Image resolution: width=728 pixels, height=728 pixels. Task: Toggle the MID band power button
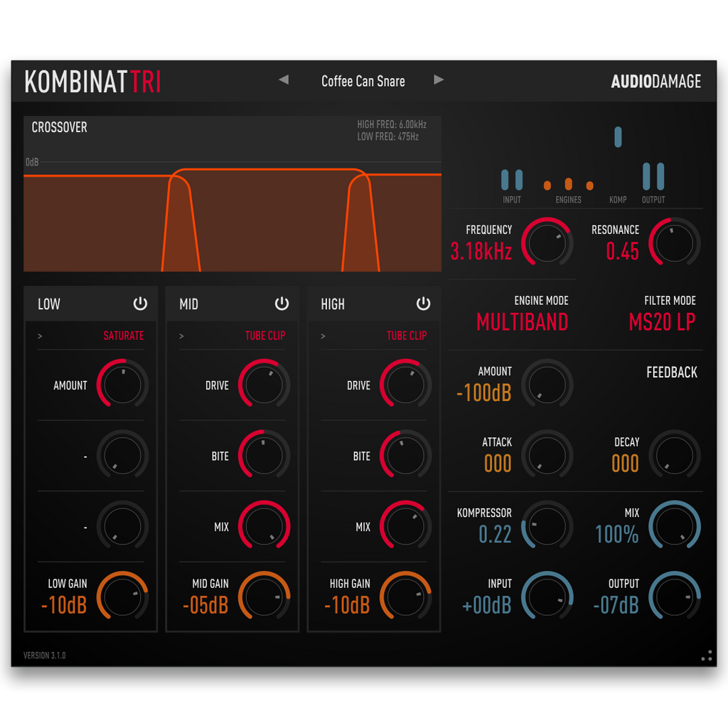pyautogui.click(x=282, y=304)
